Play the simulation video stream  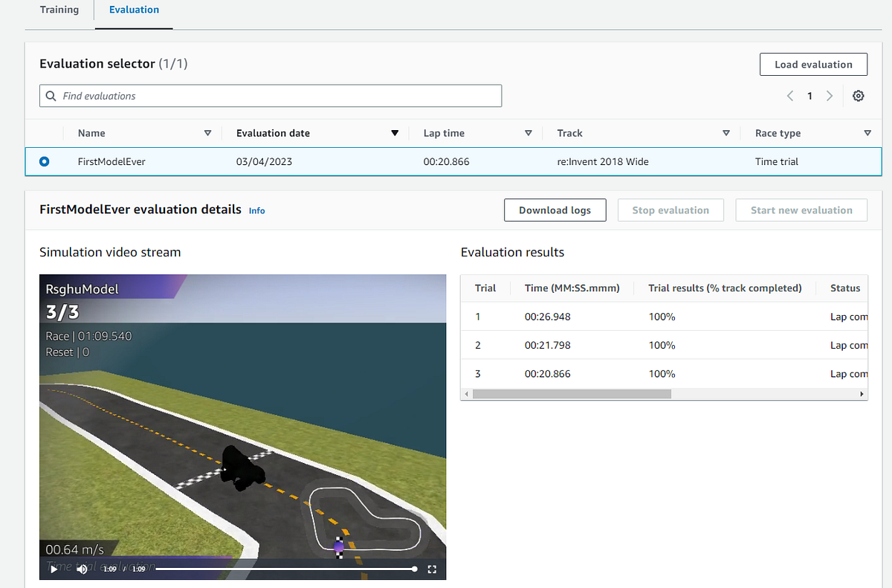pos(52,569)
